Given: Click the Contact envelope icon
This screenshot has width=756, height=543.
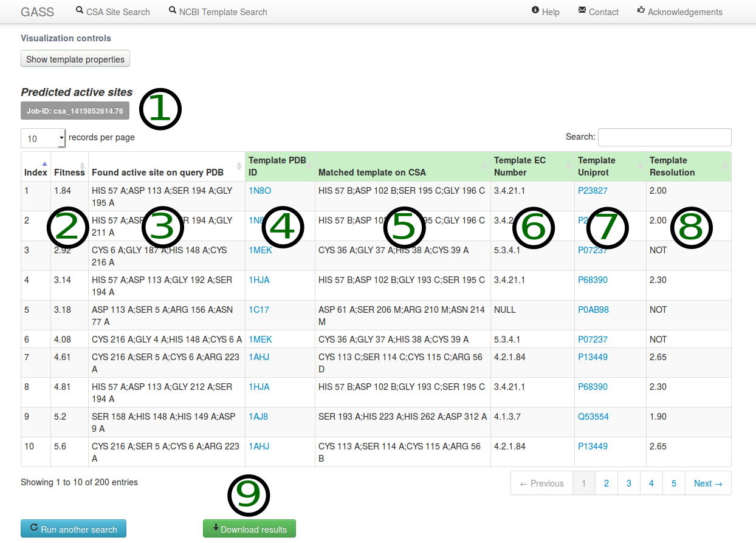Looking at the screenshot, I should (582, 10).
